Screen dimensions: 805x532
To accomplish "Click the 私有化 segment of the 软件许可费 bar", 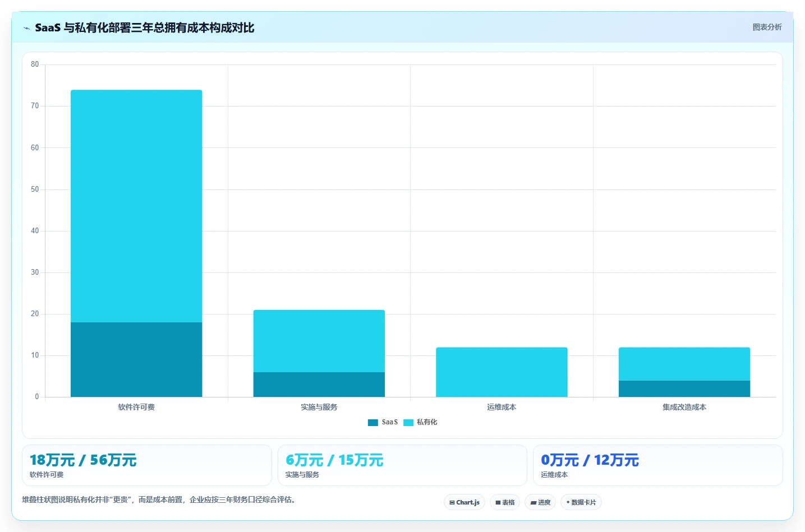I will [136, 206].
